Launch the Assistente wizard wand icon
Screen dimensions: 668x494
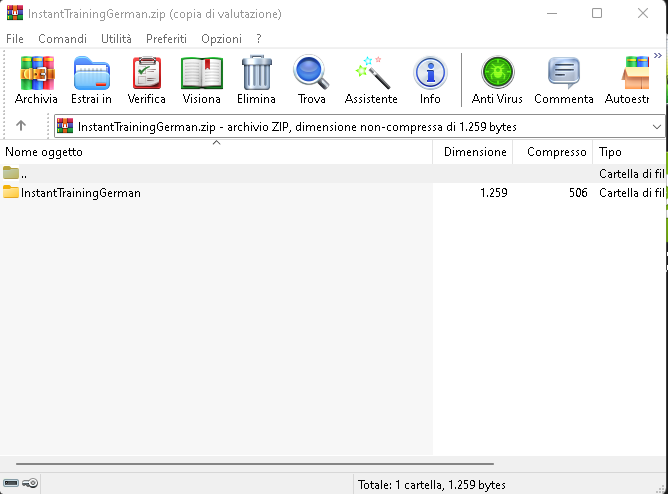tap(372, 72)
